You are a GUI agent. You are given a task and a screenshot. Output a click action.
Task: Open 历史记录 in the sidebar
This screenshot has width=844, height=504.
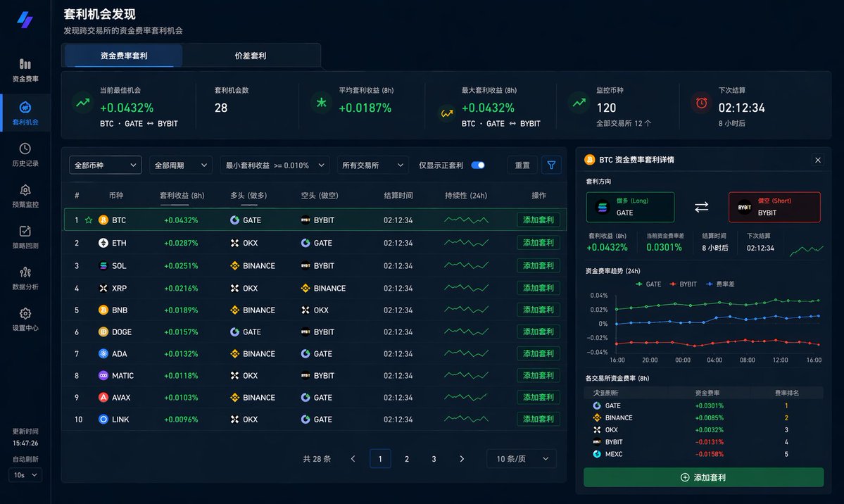coord(25,155)
